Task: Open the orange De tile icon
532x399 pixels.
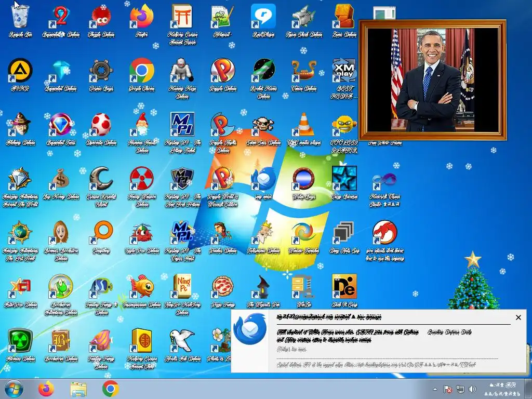Action: [x=344, y=286]
